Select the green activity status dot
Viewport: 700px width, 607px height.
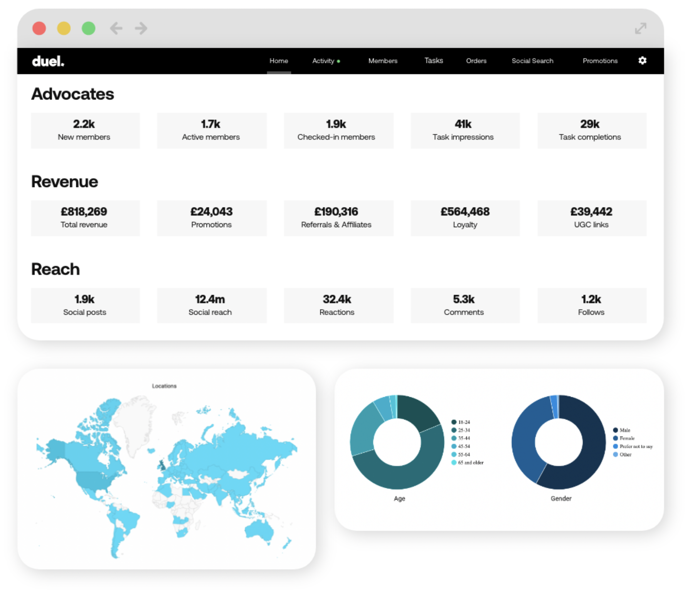(x=339, y=61)
